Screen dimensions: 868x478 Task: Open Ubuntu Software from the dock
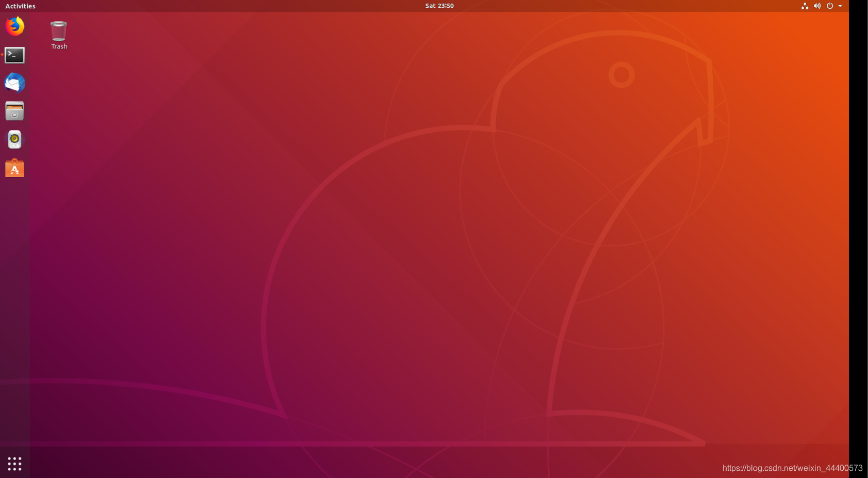[x=14, y=168]
